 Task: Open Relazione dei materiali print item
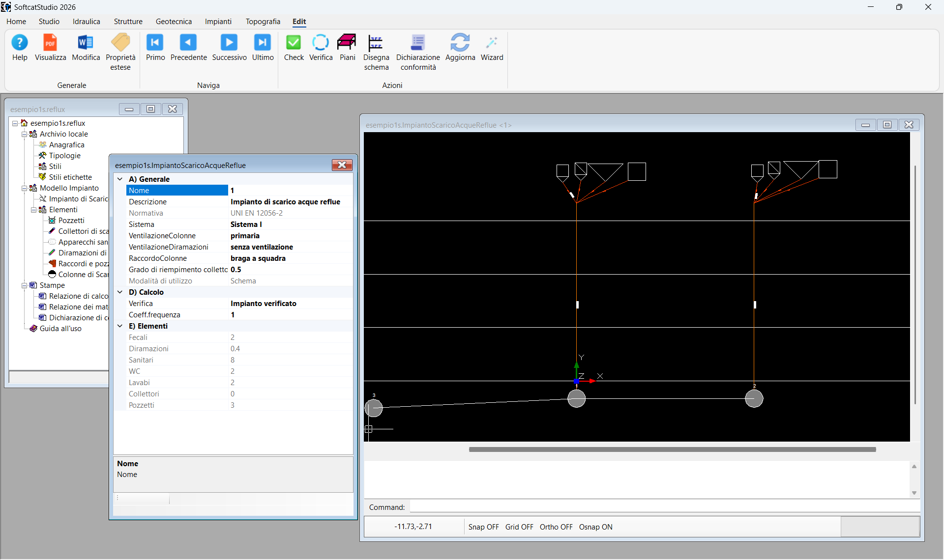click(x=74, y=307)
